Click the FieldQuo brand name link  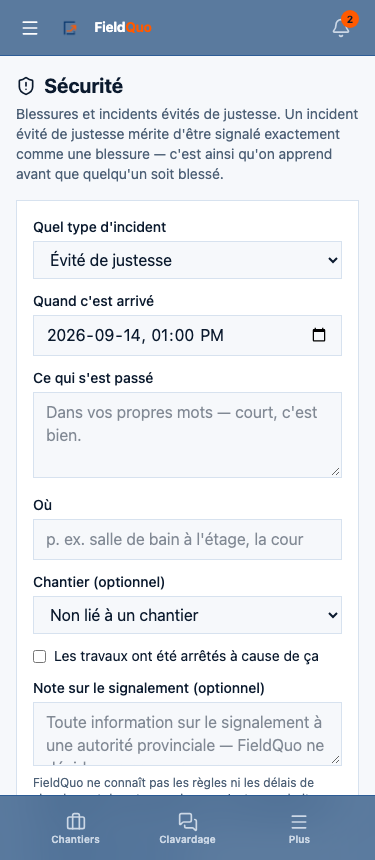click(123, 27)
